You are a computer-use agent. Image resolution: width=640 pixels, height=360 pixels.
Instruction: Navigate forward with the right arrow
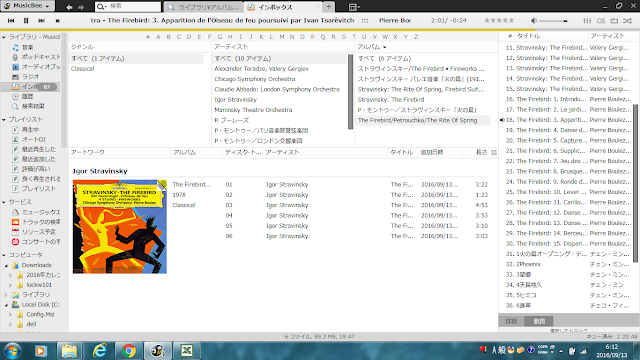[81, 7]
